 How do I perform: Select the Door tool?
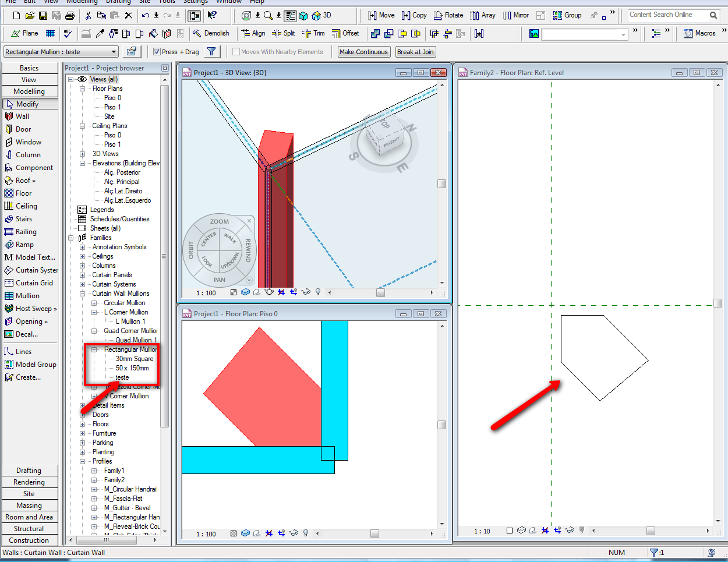click(x=23, y=129)
